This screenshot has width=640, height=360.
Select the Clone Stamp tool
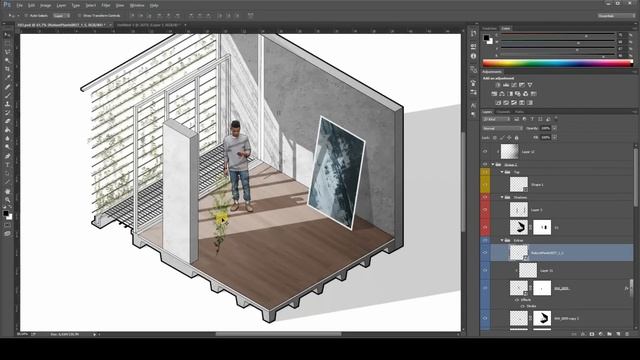tap(7, 104)
